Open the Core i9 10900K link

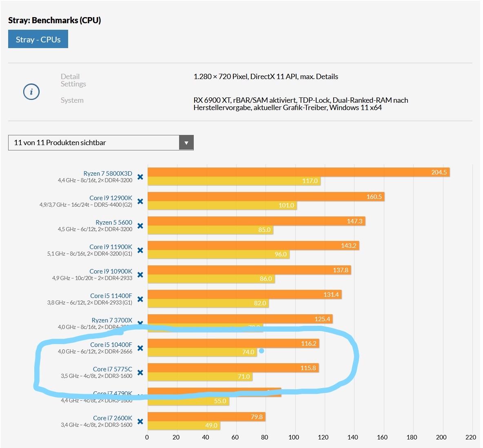pos(111,271)
